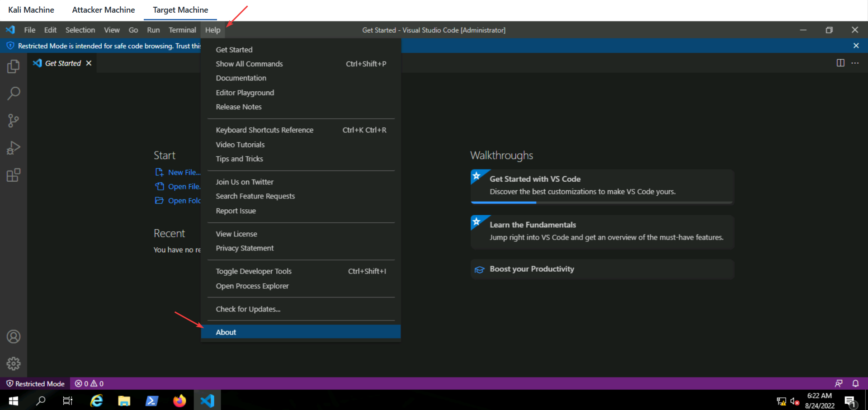
Task: Open the Selection menu
Action: [80, 30]
